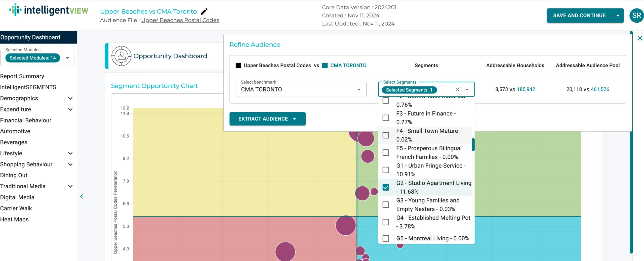The width and height of the screenshot is (644, 261).
Task: Go to Report Summary in sidebar
Action: [x=22, y=76]
